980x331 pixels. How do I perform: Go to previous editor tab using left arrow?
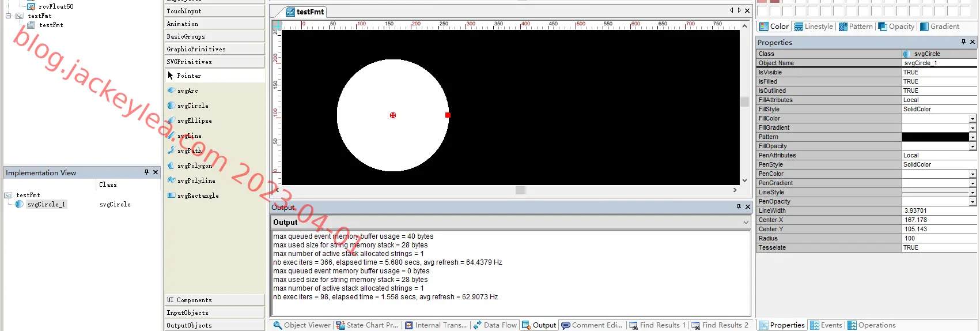732,10
